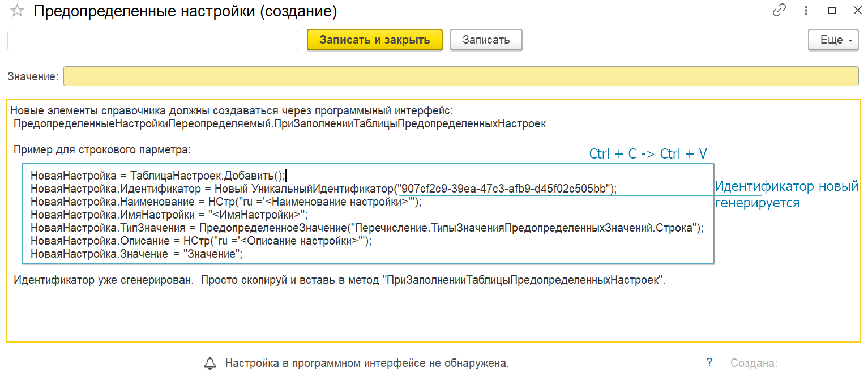Open the three-dot window options menu

(x=805, y=11)
